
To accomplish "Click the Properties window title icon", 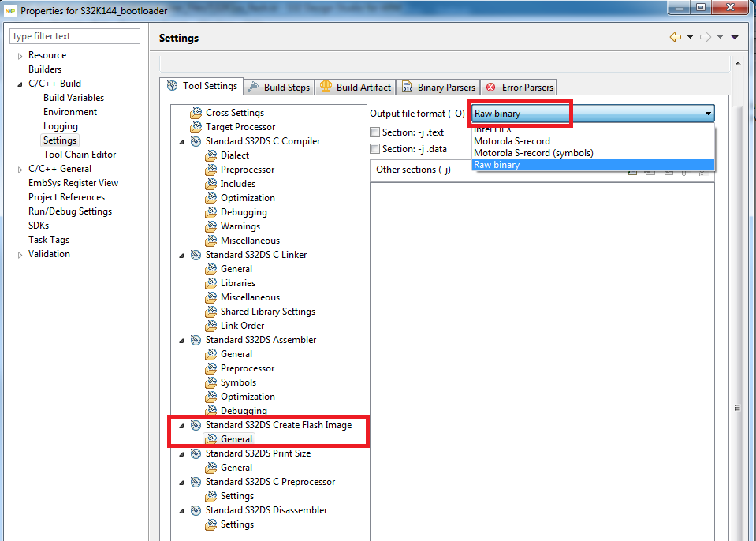I will (10, 10).
